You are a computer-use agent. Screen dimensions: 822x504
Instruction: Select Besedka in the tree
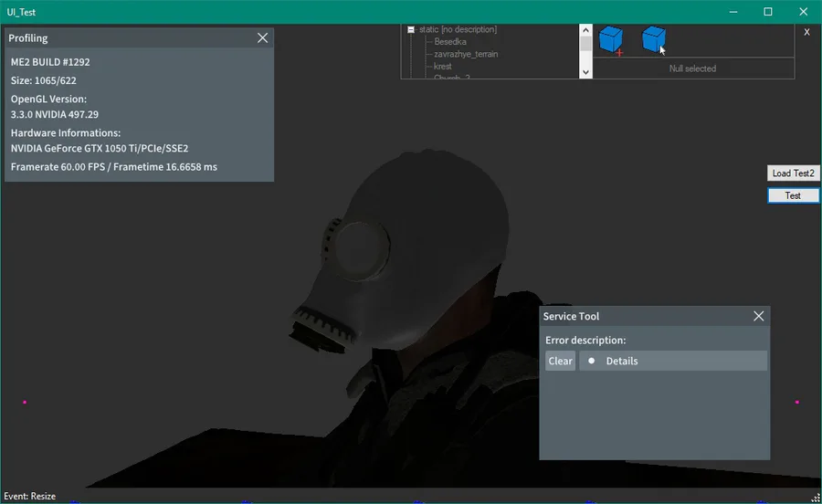(x=449, y=42)
